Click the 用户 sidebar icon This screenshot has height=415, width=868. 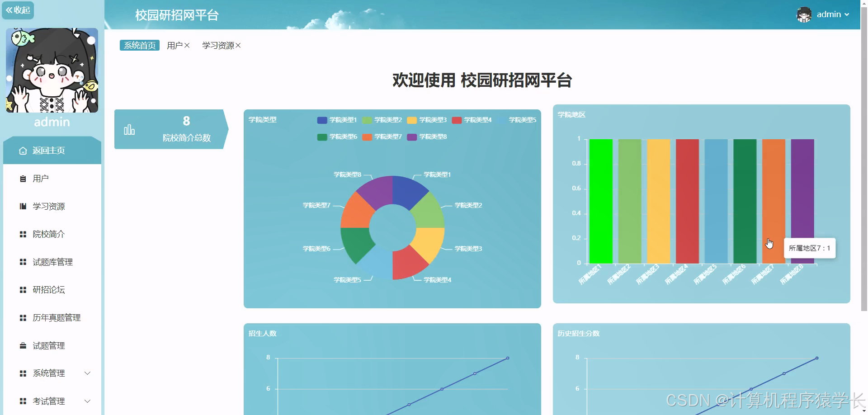point(23,178)
